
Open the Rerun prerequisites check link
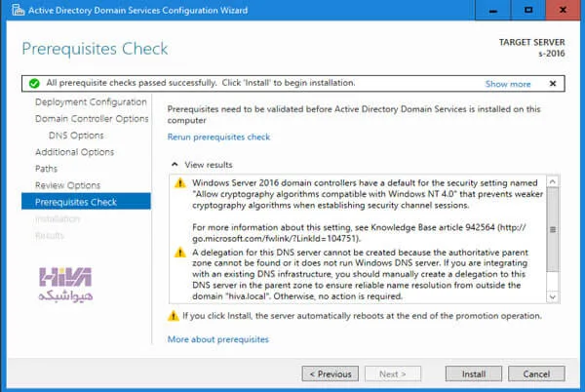point(218,137)
